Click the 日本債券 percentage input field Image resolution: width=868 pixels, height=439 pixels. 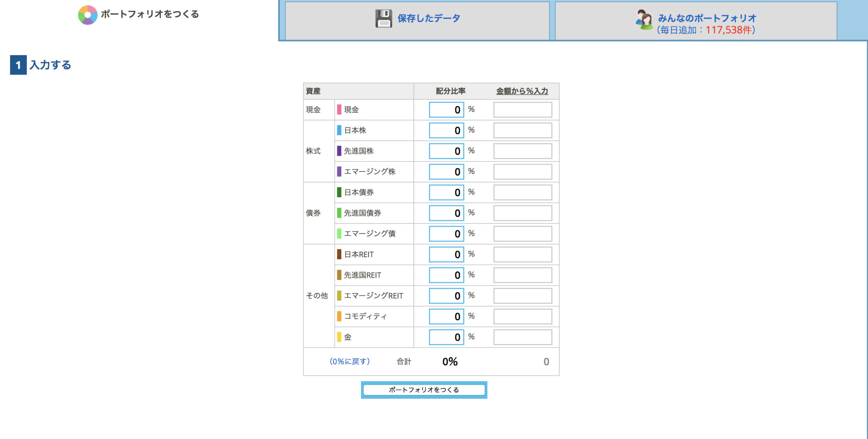click(446, 192)
